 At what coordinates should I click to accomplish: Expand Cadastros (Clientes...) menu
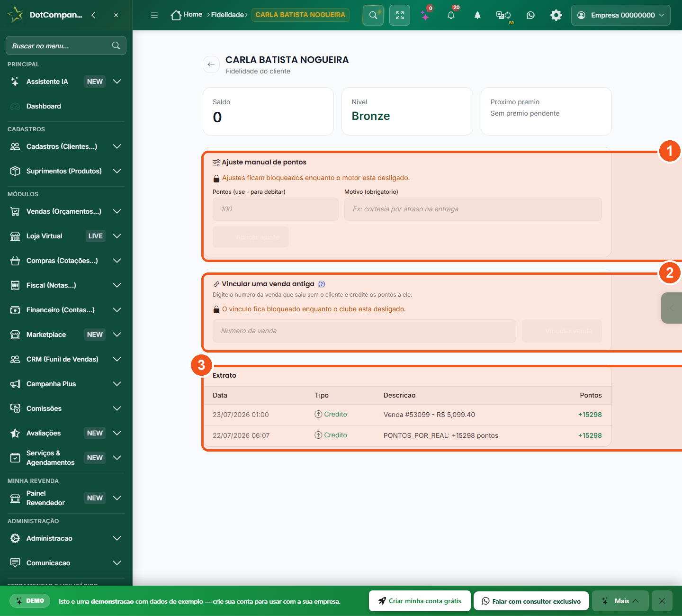click(66, 146)
